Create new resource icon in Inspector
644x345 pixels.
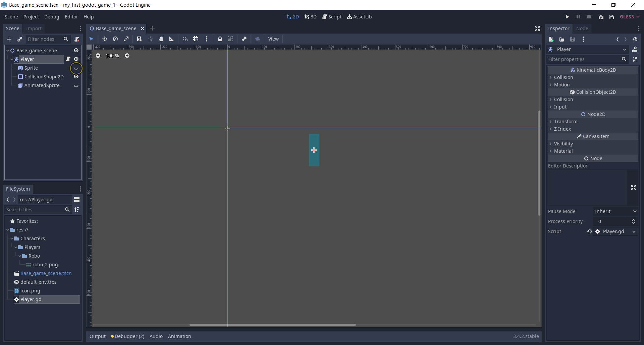(x=551, y=39)
